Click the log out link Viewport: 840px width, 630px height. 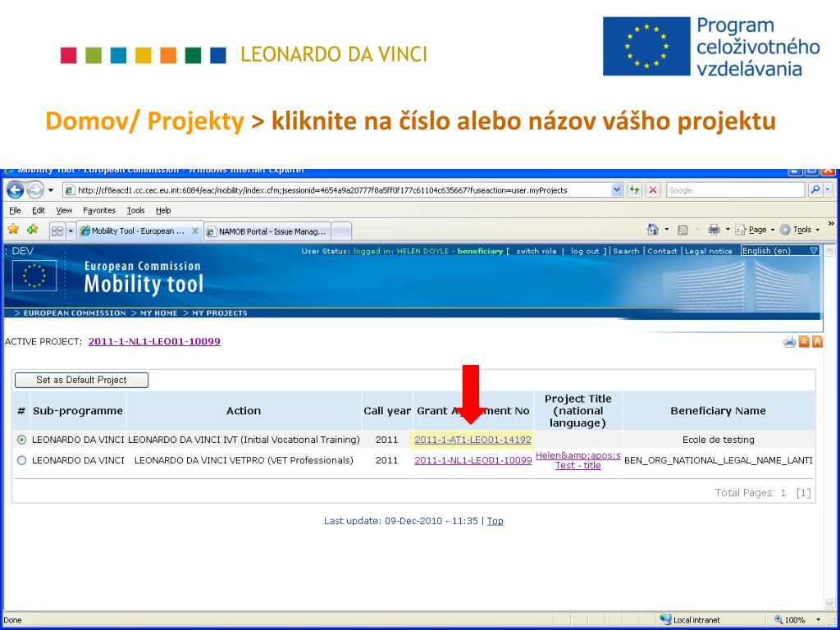click(x=585, y=251)
